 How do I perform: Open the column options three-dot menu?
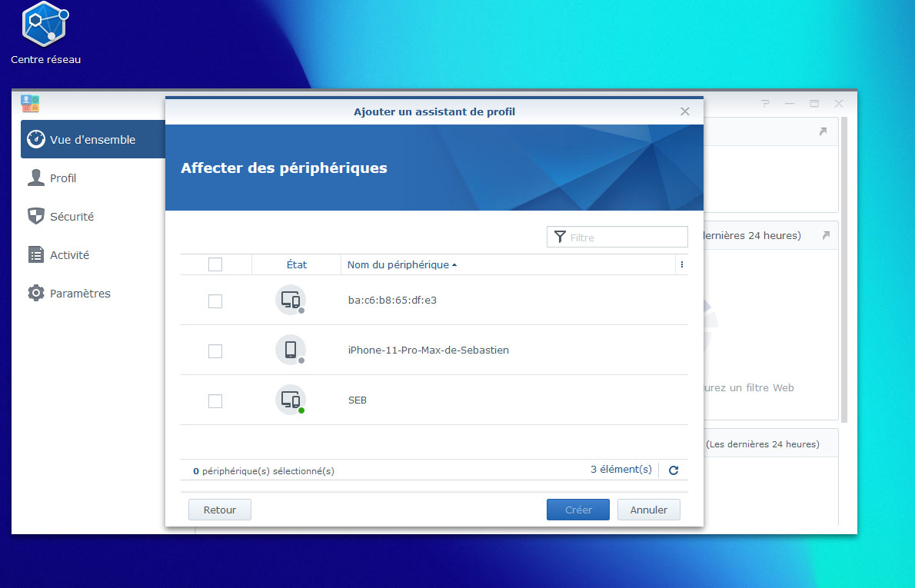tap(681, 264)
